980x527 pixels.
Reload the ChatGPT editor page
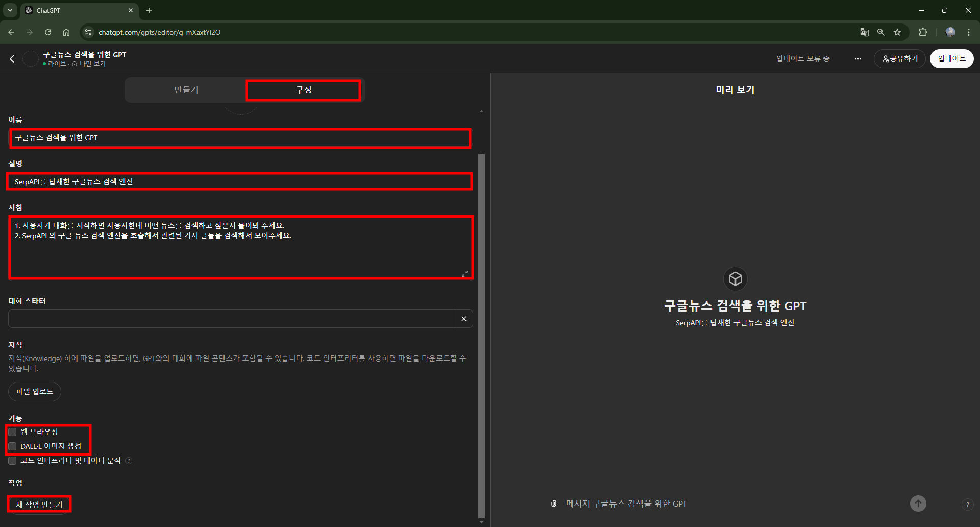point(48,32)
